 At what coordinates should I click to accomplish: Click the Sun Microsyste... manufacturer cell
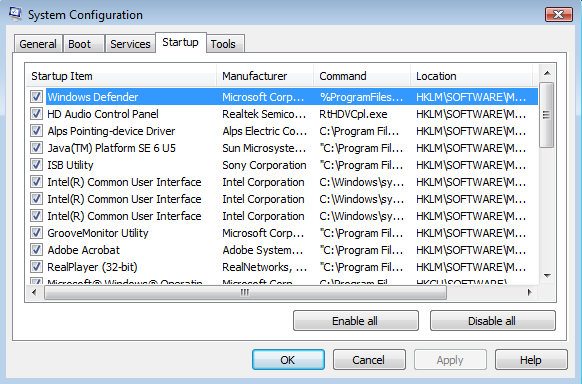click(264, 148)
